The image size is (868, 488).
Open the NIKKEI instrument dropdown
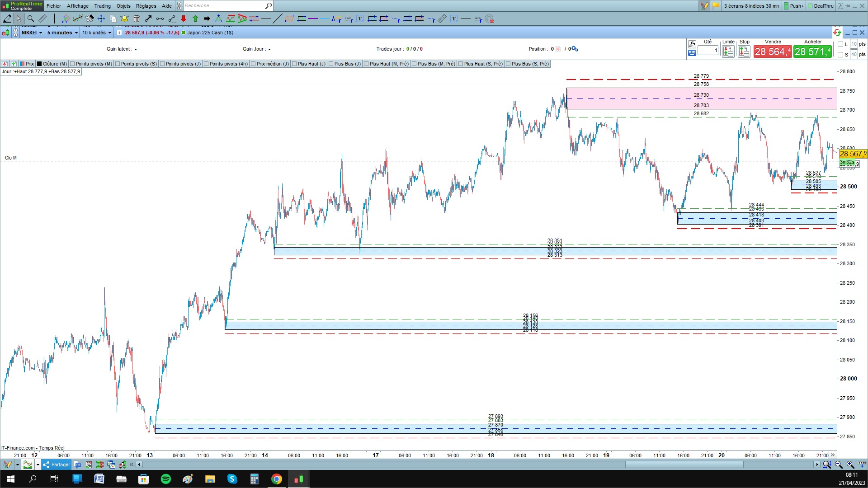(32, 33)
